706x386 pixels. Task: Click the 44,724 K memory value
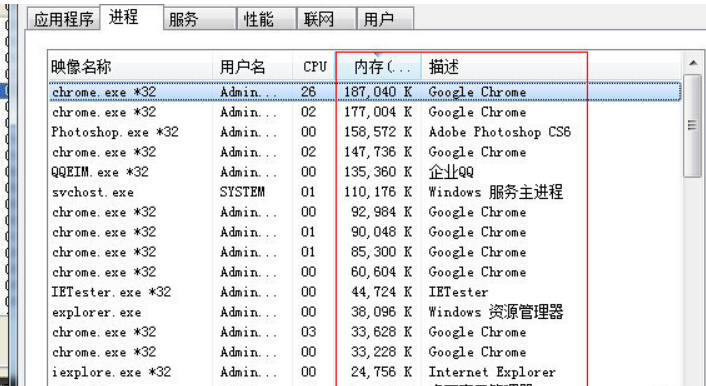[x=382, y=292]
